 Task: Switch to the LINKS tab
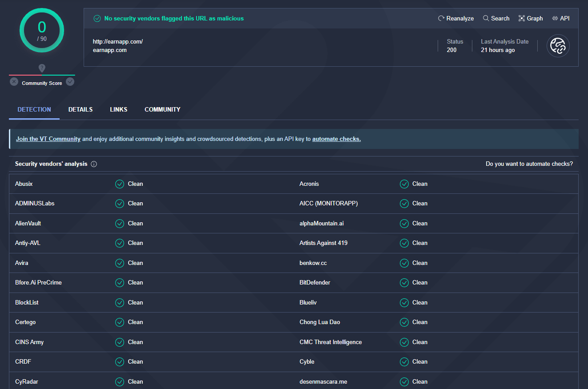119,109
